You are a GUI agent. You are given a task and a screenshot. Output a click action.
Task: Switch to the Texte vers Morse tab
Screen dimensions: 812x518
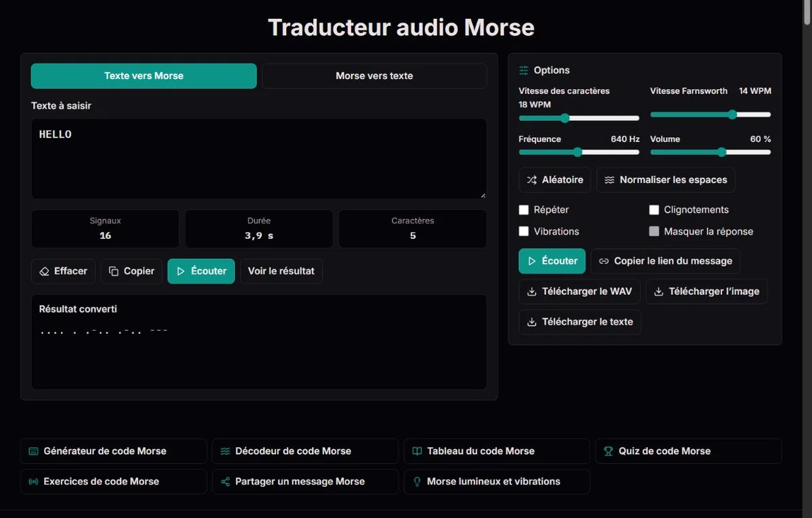coord(143,76)
